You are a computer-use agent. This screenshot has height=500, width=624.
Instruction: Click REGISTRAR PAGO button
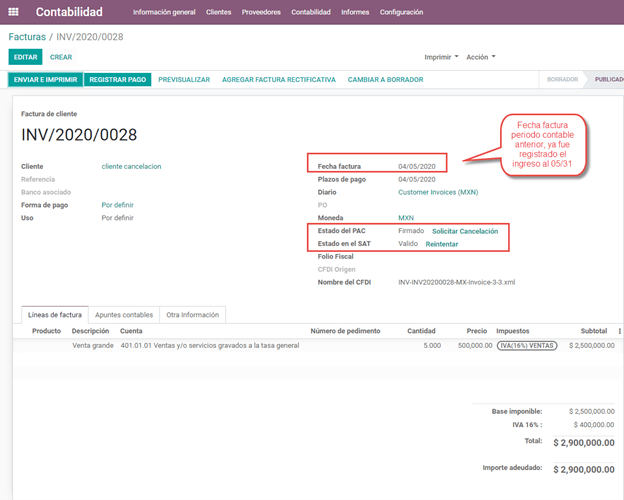tap(117, 79)
